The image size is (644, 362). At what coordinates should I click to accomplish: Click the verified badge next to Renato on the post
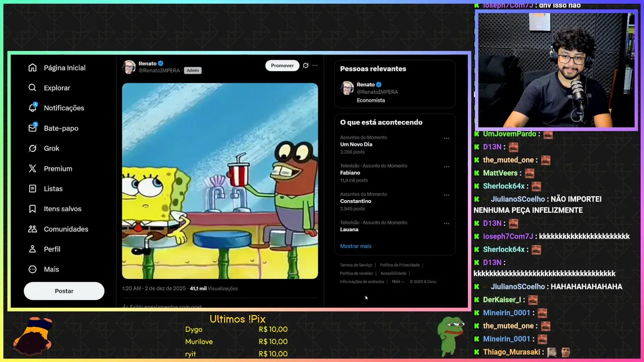point(161,63)
